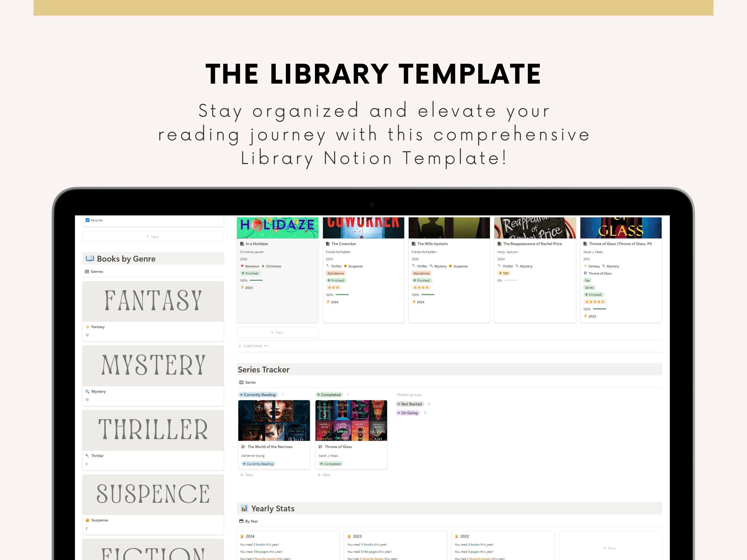Screen dimensions: 747x560
Task: Open the 2023 yearly stats card
Action: coord(395,546)
